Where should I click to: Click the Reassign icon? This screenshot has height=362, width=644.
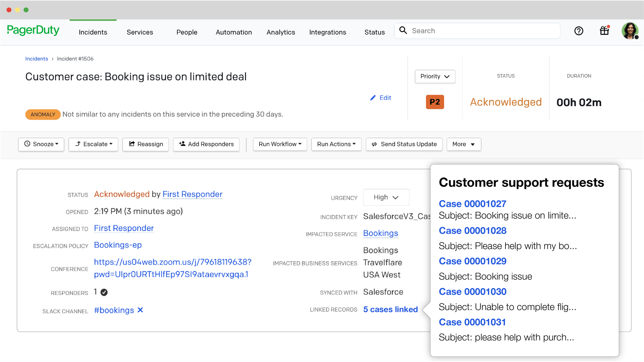(x=131, y=144)
